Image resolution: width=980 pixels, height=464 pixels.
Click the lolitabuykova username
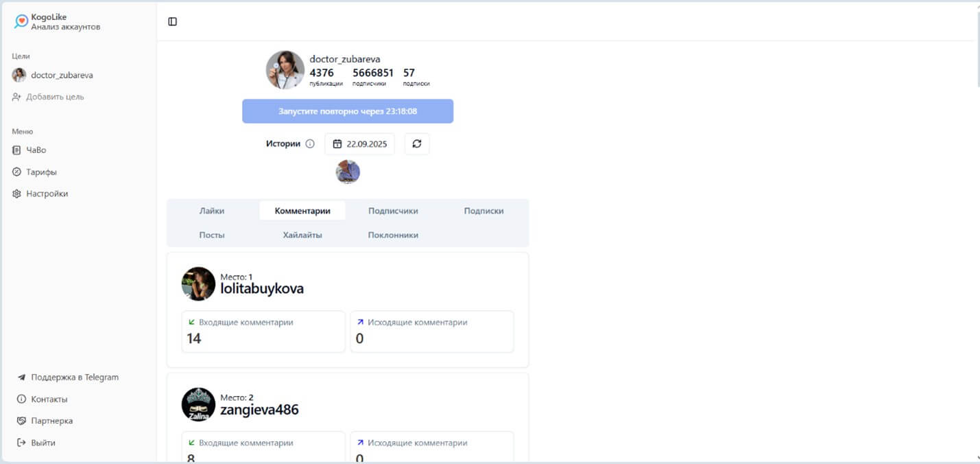[x=262, y=289]
